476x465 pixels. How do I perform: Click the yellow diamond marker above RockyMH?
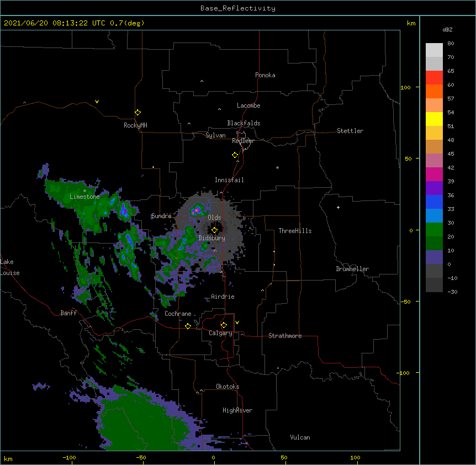137,113
